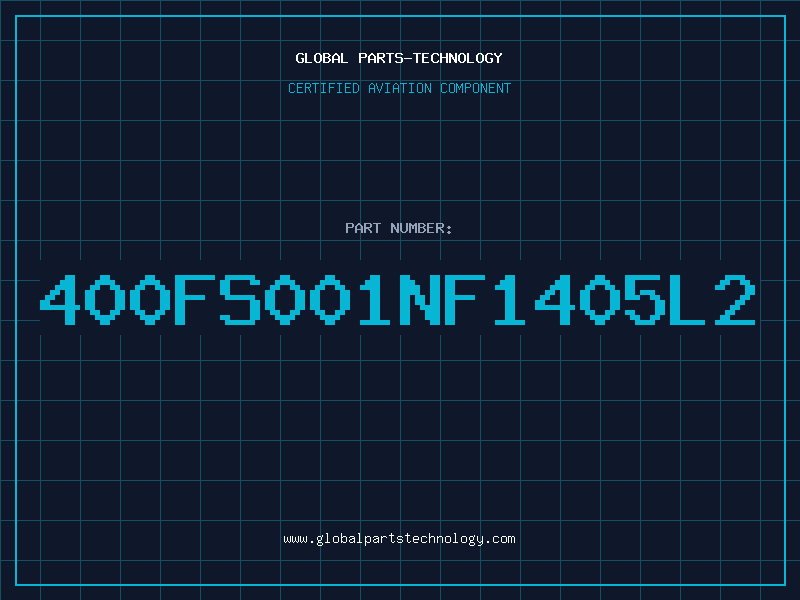This screenshot has height=600, width=800.
Task: Select part number 400FS001NF1405L2
Action: click(x=398, y=299)
